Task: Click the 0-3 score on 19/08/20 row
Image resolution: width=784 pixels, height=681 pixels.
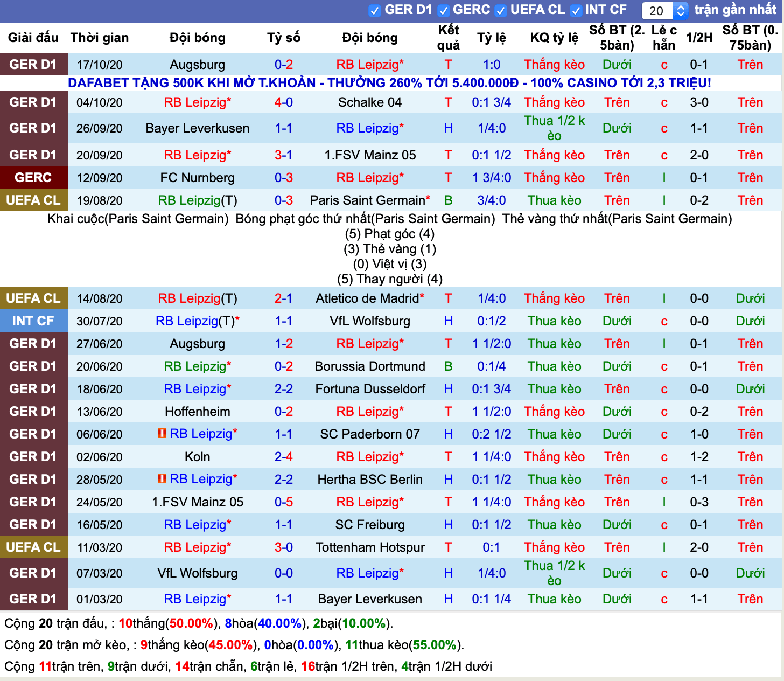Action: [284, 200]
